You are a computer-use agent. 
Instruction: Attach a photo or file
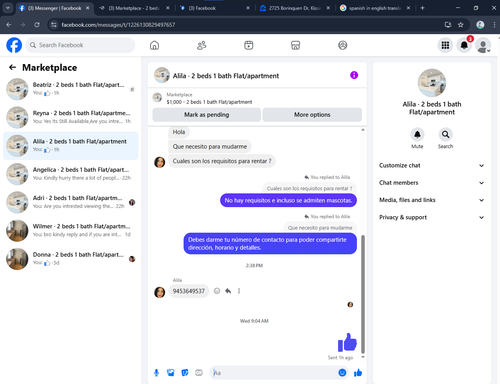(x=171, y=373)
